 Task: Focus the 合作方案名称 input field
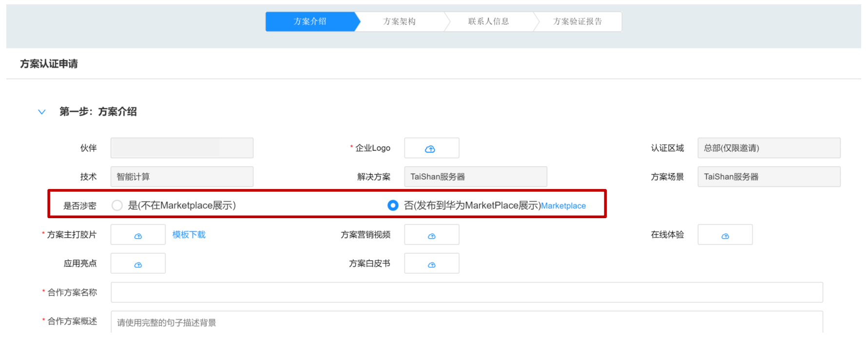pos(467,292)
